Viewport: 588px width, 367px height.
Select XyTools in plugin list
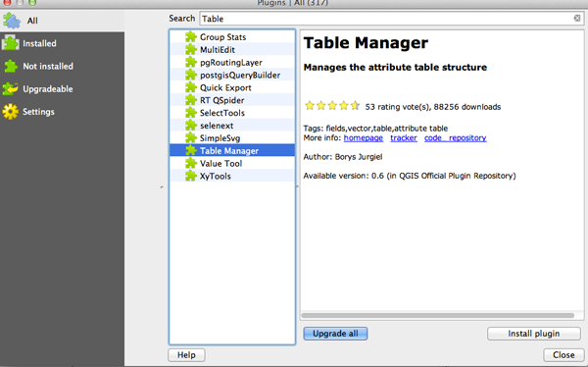click(232, 176)
